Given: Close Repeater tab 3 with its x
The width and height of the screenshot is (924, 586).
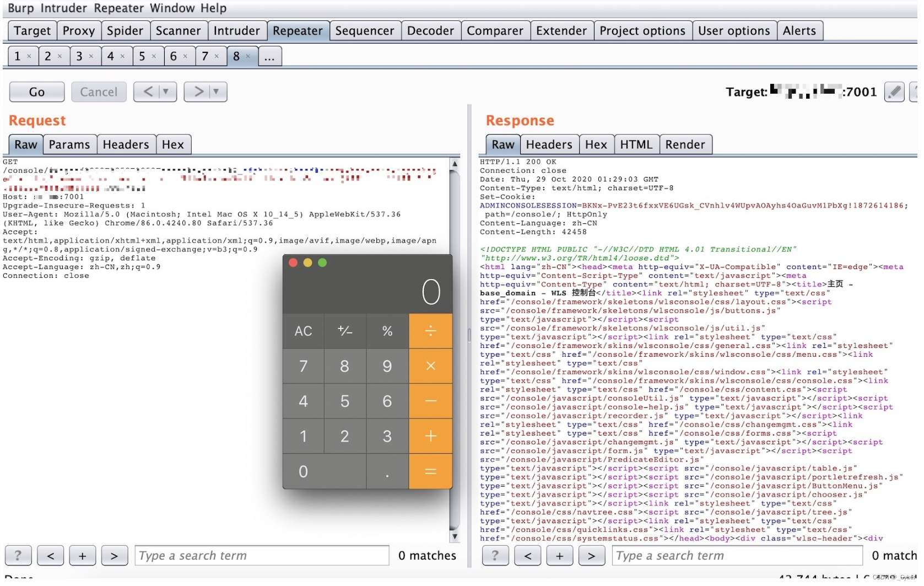Looking at the screenshot, I should 91,56.
